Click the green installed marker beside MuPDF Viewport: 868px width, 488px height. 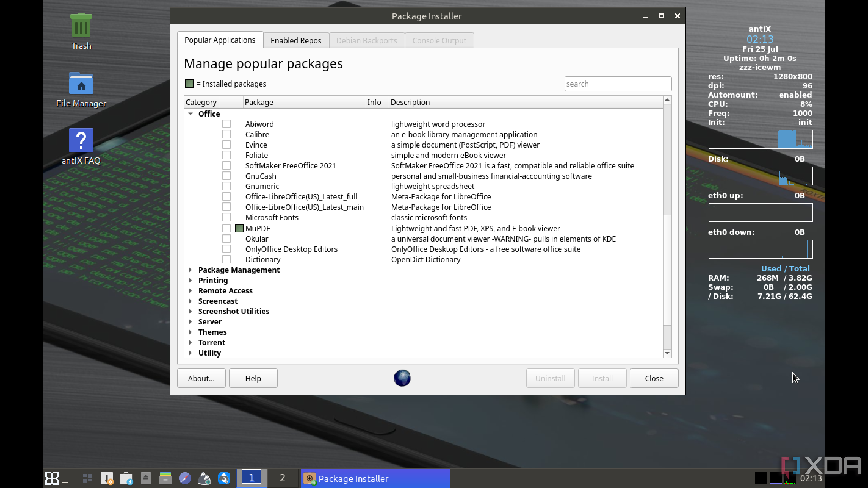(x=239, y=228)
